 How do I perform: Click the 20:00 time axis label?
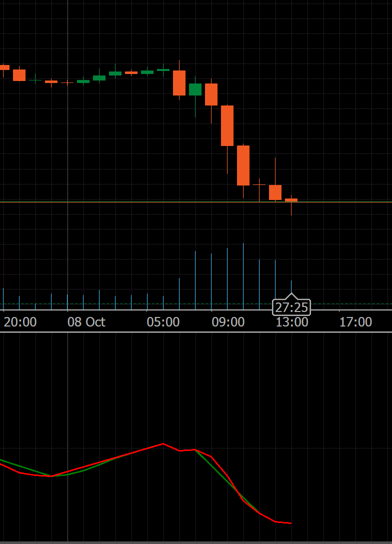click(x=20, y=322)
